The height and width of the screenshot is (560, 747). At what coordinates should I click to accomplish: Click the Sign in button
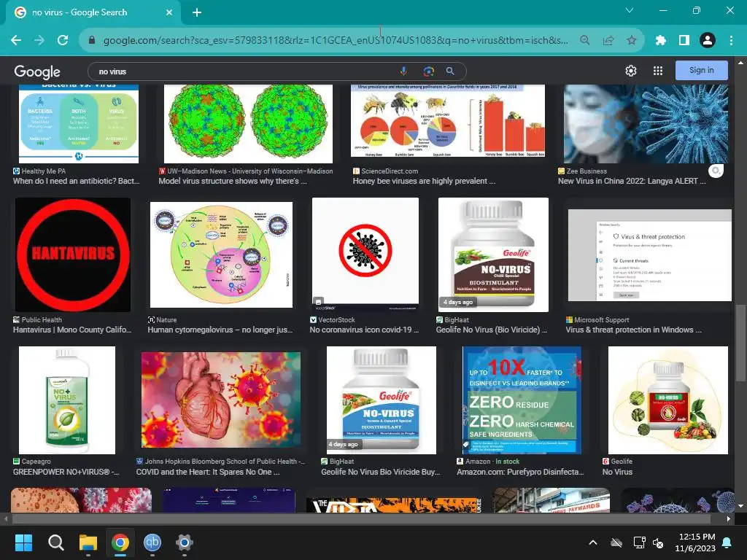tap(701, 71)
